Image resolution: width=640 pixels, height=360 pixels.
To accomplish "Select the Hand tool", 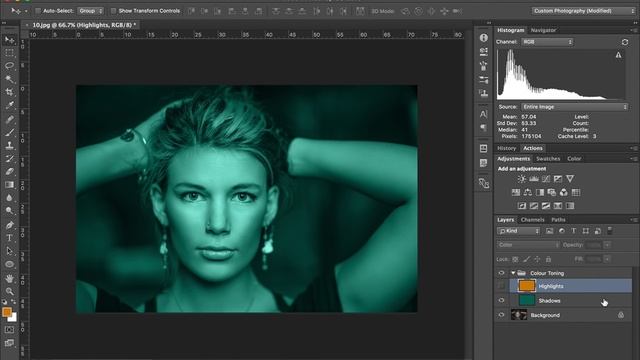I will click(9, 278).
